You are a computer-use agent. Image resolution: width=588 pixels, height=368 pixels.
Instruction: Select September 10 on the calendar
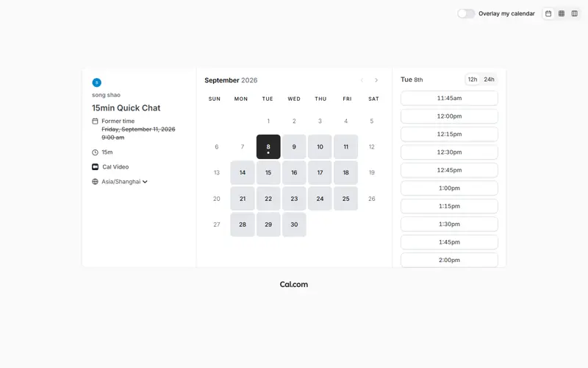coord(320,146)
